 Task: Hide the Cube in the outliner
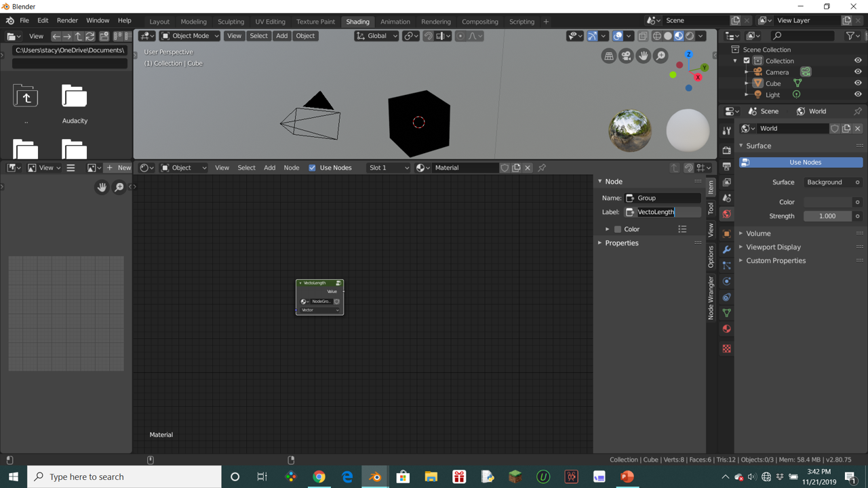tap(858, 83)
